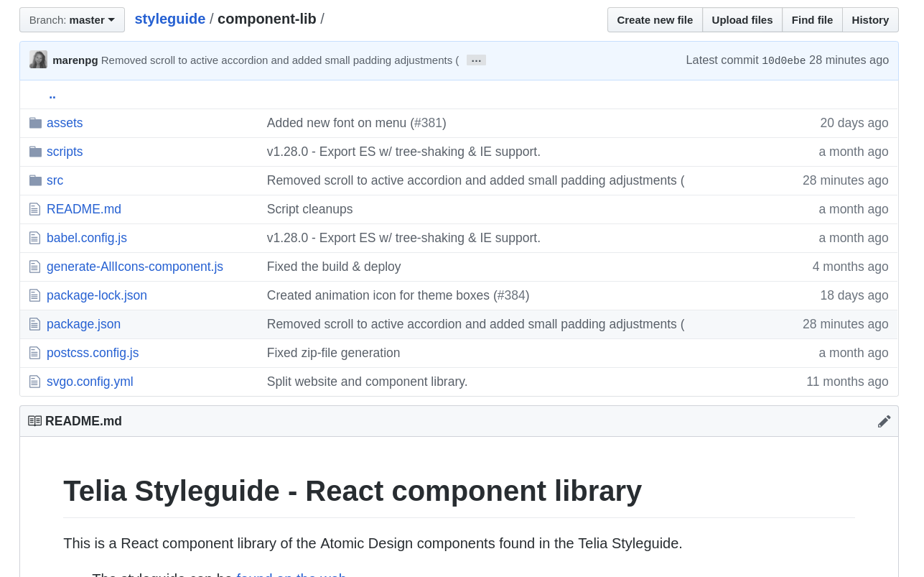Click the '11 months ago' timestamp
Viewport: 924px width, 577px height.
click(x=847, y=382)
